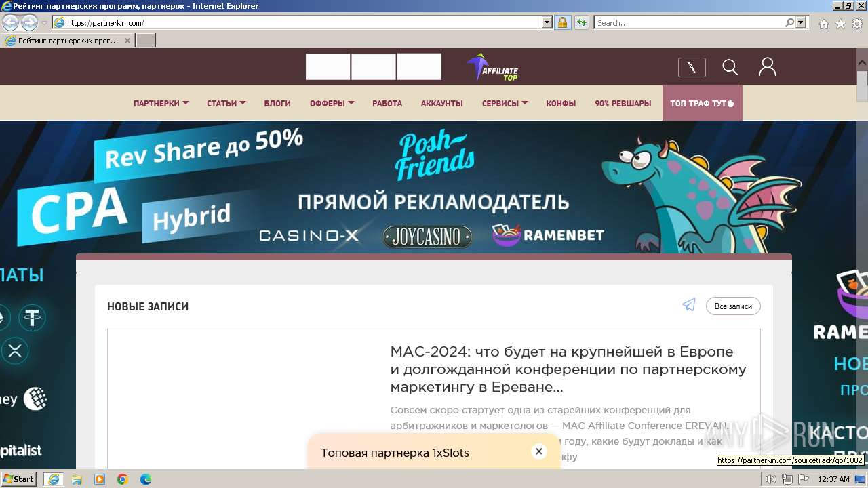The image size is (868, 488).
Task: Click the Все записи button
Action: click(x=733, y=306)
